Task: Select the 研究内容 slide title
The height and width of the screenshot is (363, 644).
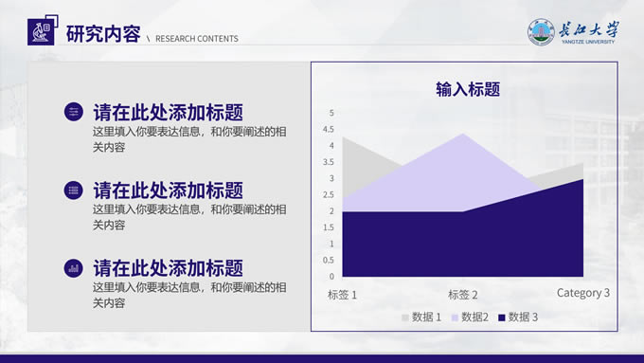Action: 103,34
